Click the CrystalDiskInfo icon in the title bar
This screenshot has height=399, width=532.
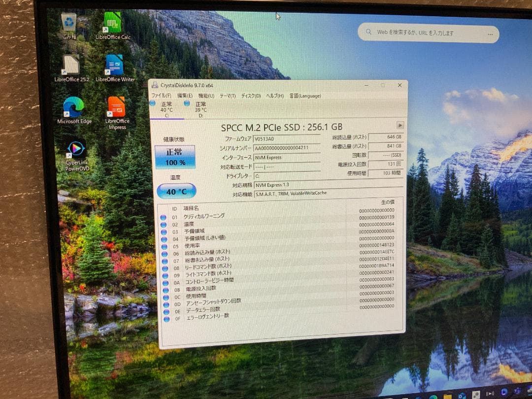click(x=155, y=85)
